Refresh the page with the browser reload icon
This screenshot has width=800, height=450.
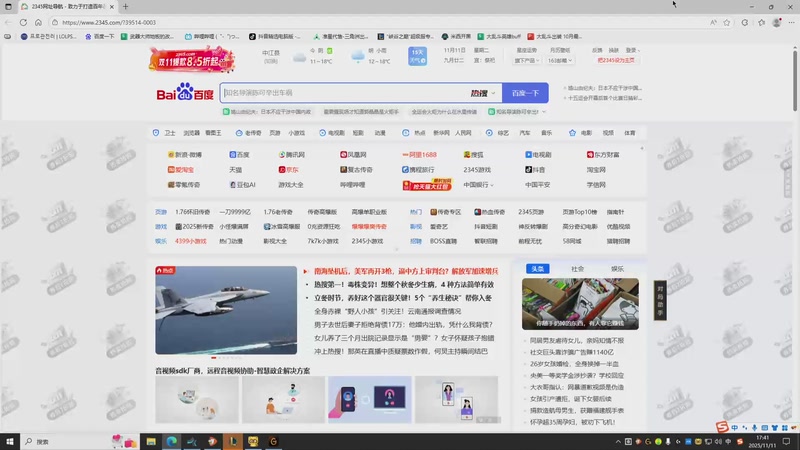[x=23, y=22]
